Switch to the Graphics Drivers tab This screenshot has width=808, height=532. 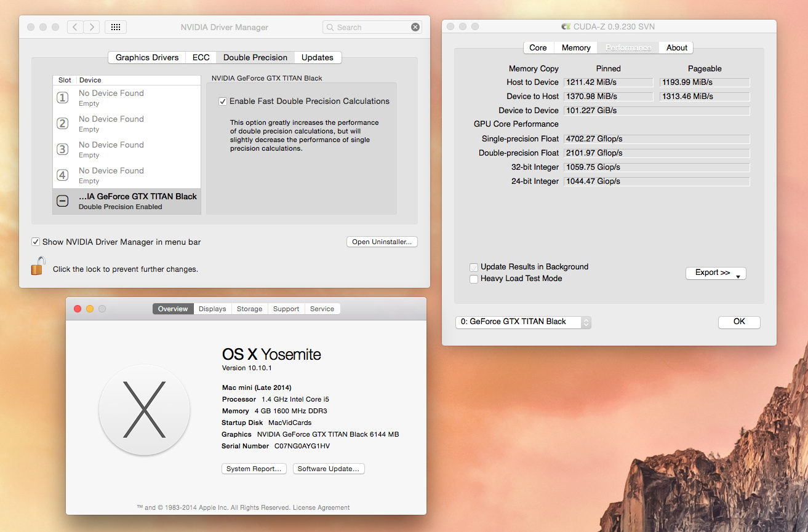click(x=147, y=57)
